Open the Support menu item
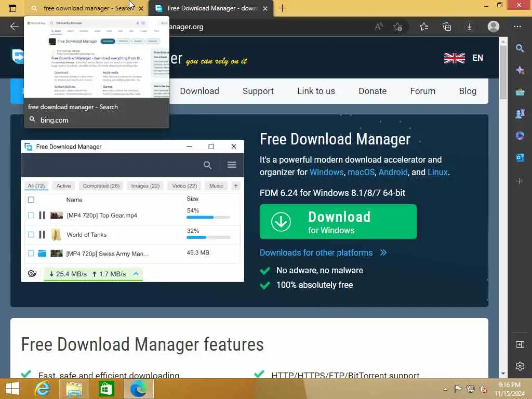This screenshot has height=399, width=532. point(258,91)
